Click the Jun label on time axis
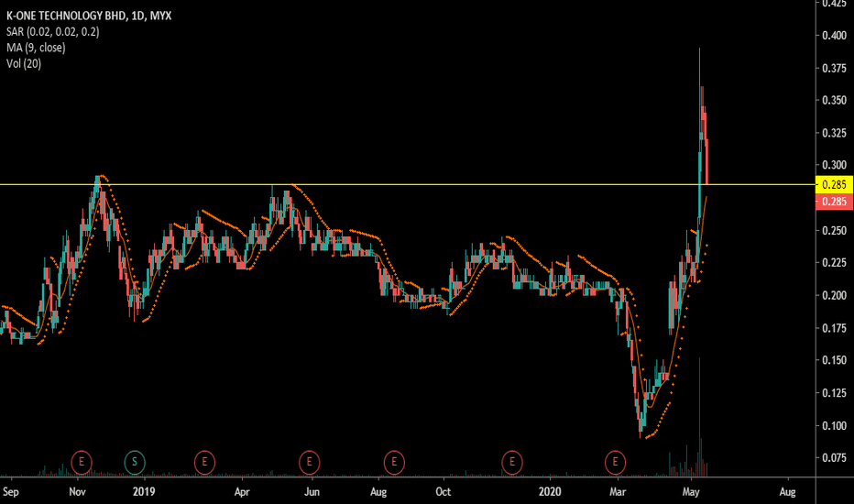The width and height of the screenshot is (854, 504). [312, 492]
